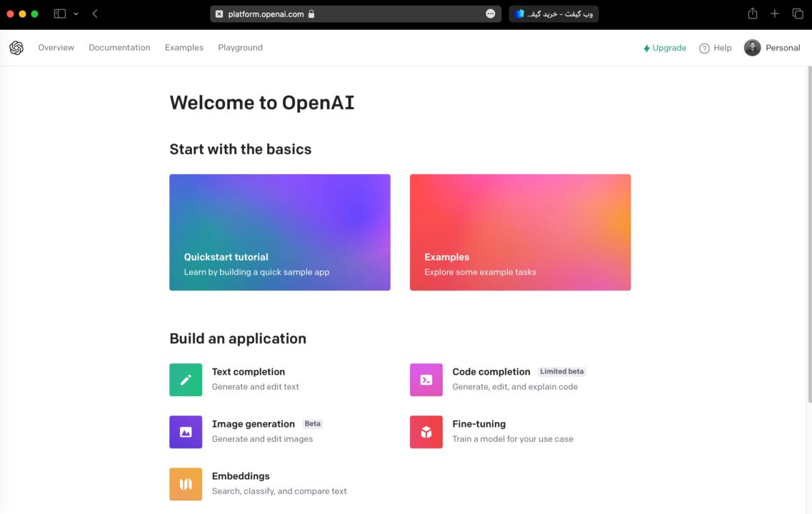Open the Quickstart tutorial card

point(280,233)
